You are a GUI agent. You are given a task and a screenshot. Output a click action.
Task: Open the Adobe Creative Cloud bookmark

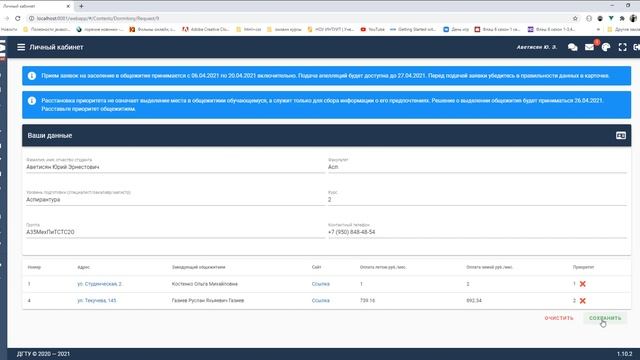206,29
